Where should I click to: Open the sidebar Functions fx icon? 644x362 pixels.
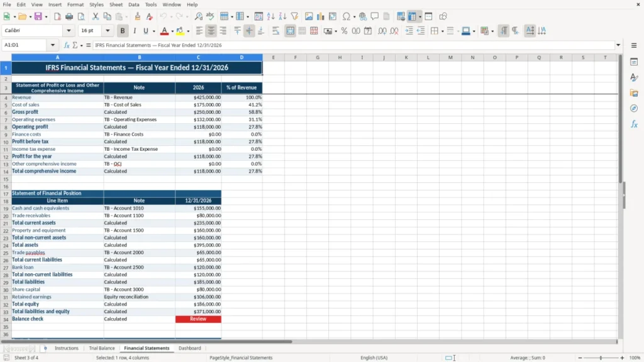tap(634, 124)
